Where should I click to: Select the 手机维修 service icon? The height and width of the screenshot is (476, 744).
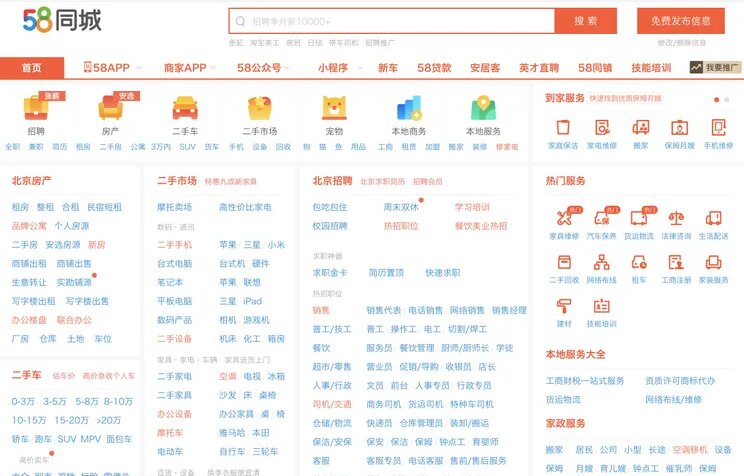(x=718, y=127)
